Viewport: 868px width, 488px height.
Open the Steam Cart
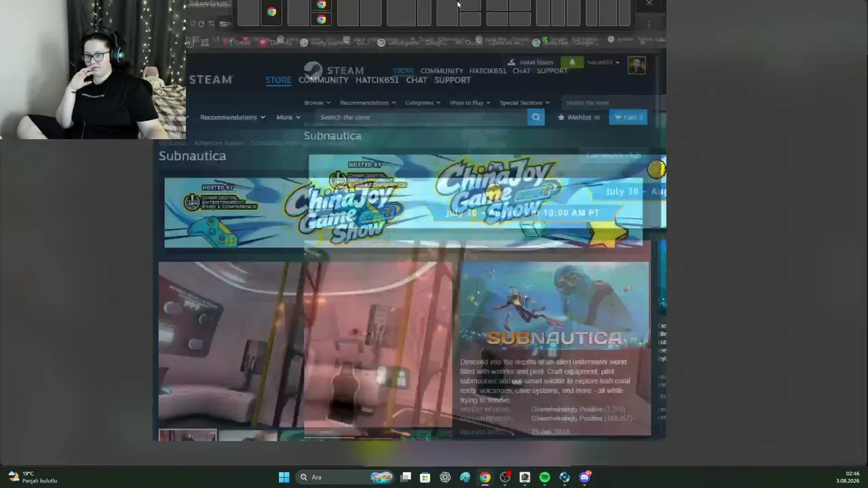pyautogui.click(x=628, y=117)
